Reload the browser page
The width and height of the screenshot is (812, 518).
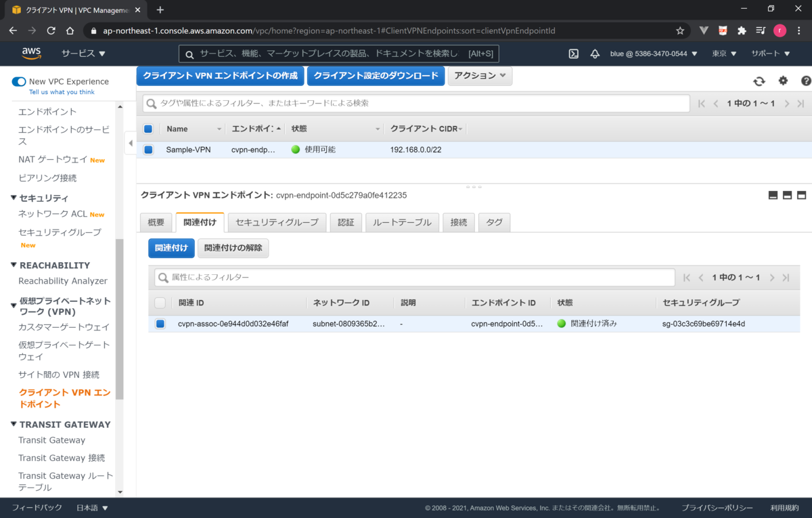[51, 30]
